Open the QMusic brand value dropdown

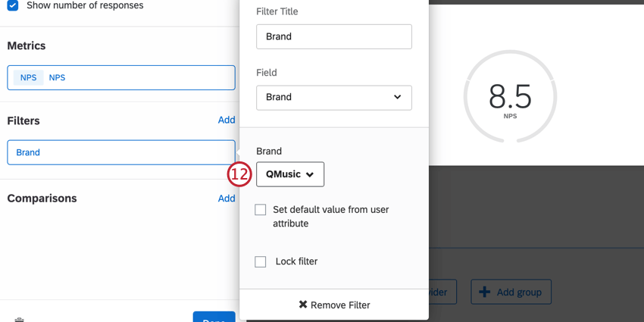(x=290, y=174)
